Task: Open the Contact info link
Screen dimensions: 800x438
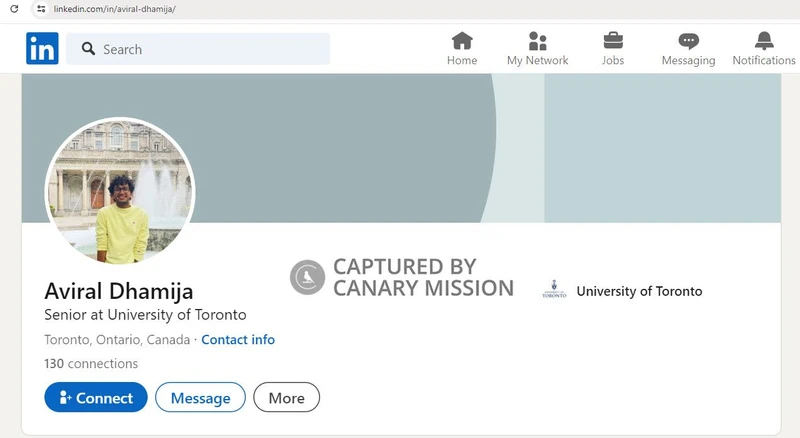Action: 238,339
